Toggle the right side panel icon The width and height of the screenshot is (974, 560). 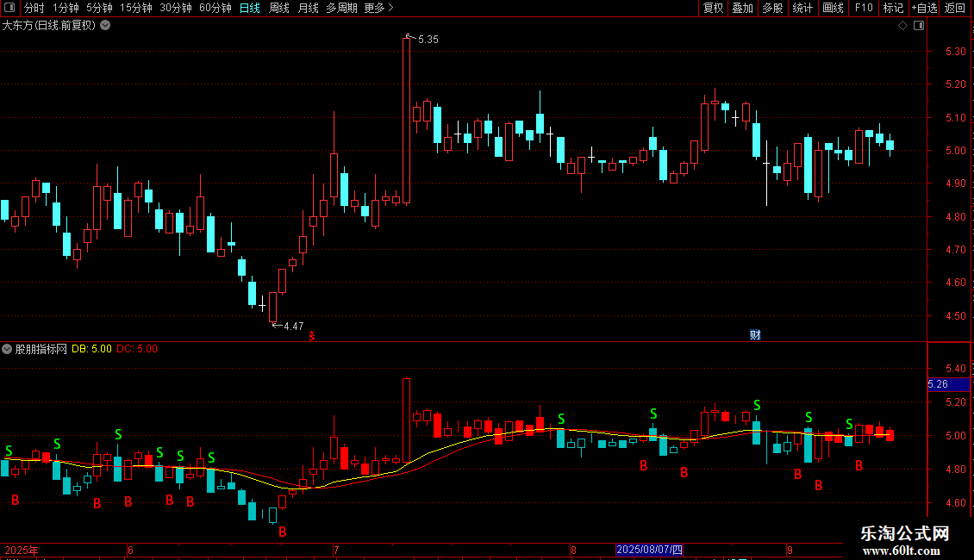[919, 26]
